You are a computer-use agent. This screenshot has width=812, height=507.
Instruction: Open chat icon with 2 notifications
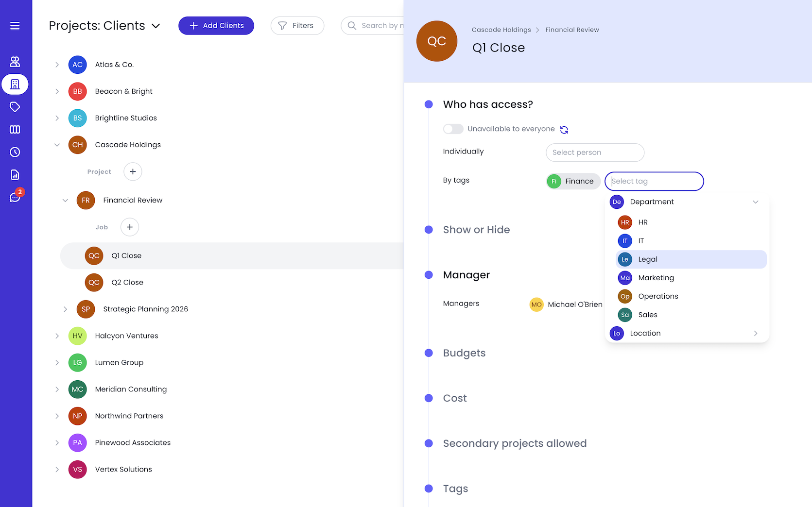tap(15, 197)
